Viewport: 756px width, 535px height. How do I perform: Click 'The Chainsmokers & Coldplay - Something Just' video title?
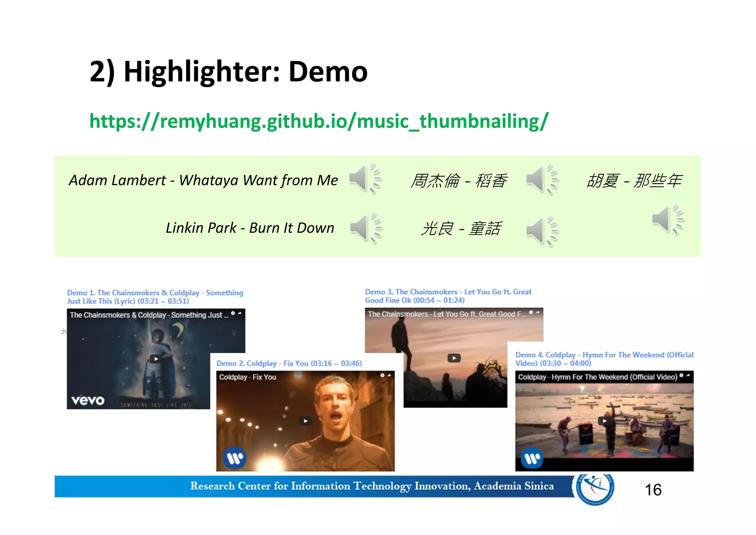(x=149, y=315)
